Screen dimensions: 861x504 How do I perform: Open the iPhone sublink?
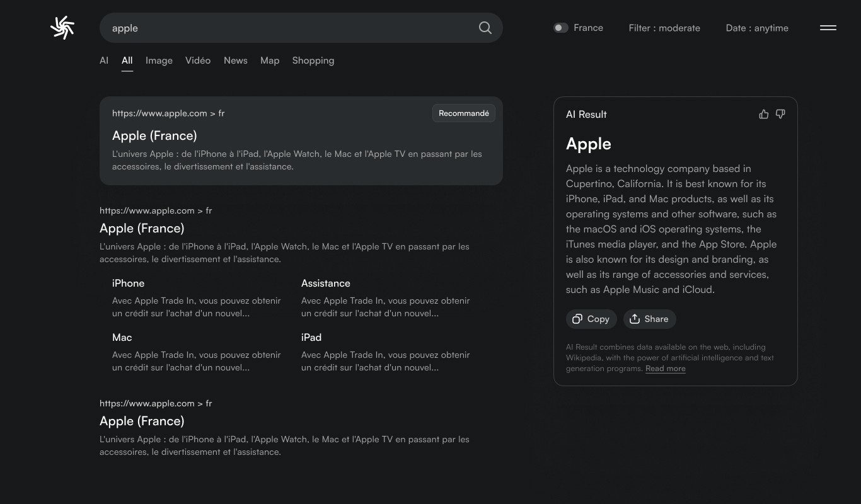tap(128, 283)
